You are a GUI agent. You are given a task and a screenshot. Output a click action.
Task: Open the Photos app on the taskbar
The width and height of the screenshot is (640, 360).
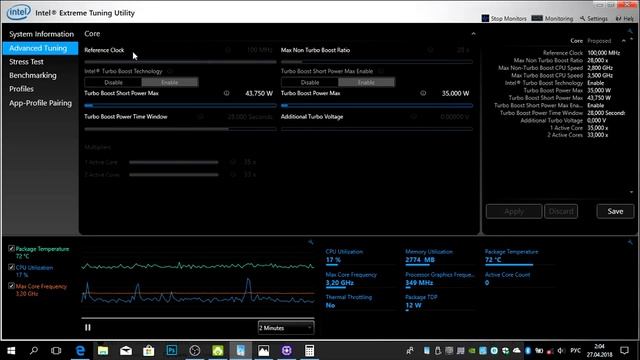pyautogui.click(x=264, y=351)
